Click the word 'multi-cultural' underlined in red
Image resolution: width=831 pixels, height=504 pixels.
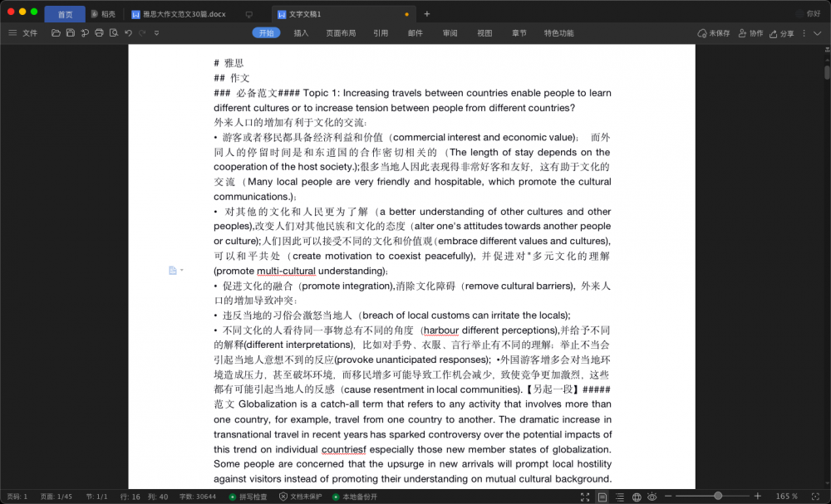[x=286, y=271]
